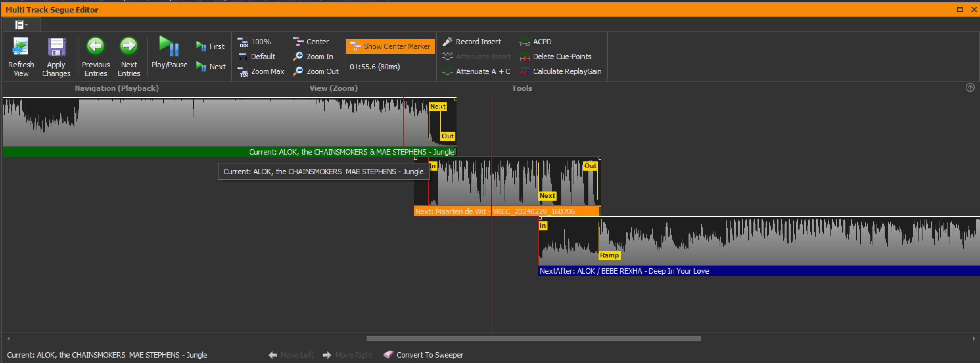Go to Previous Entries green arrow
Screen dimensions: 980x363
pos(95,46)
